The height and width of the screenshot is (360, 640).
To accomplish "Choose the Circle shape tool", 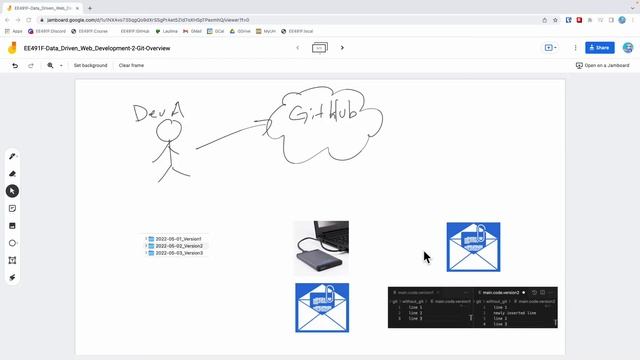I will point(12,243).
